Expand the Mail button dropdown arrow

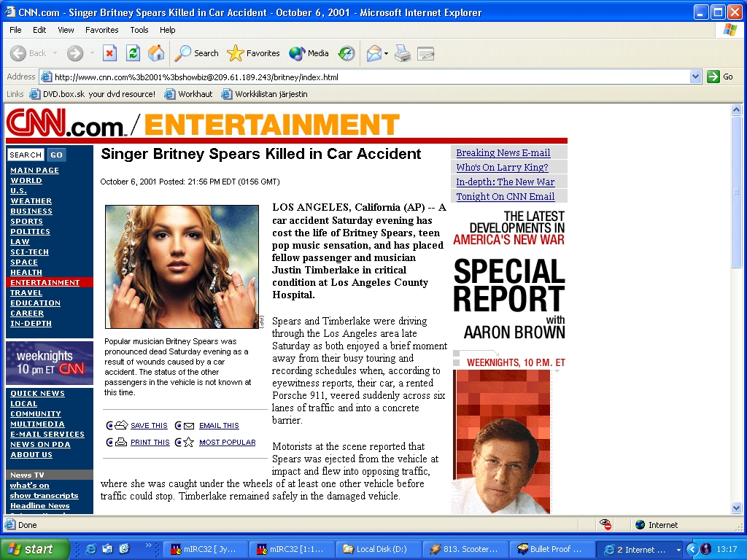coord(387,53)
